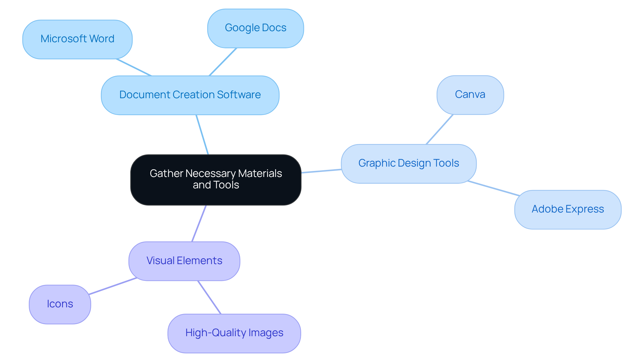This screenshot has width=644, height=363.
Task: Click the "and Tools" text in central node
Action: (216, 185)
